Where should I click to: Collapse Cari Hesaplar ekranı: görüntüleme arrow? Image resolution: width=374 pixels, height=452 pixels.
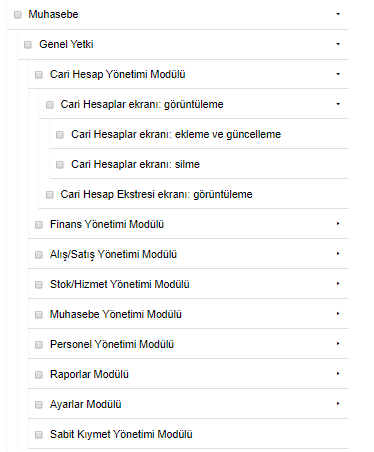pyautogui.click(x=338, y=104)
